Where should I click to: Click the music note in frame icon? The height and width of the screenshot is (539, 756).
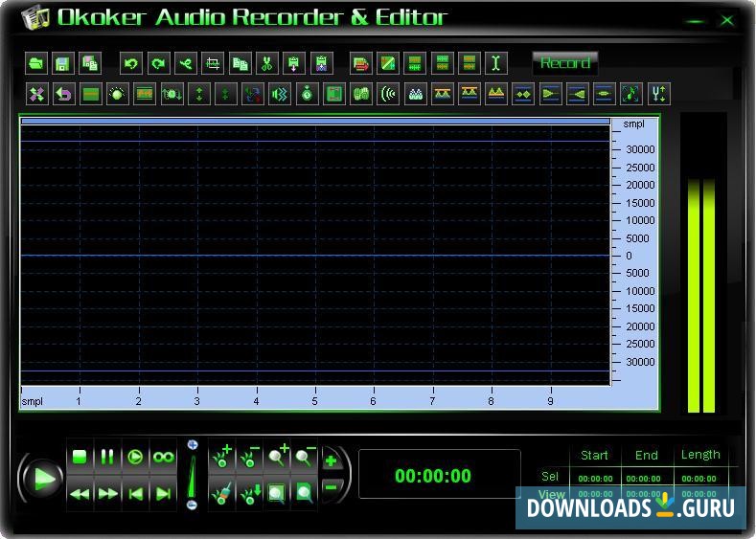click(631, 94)
